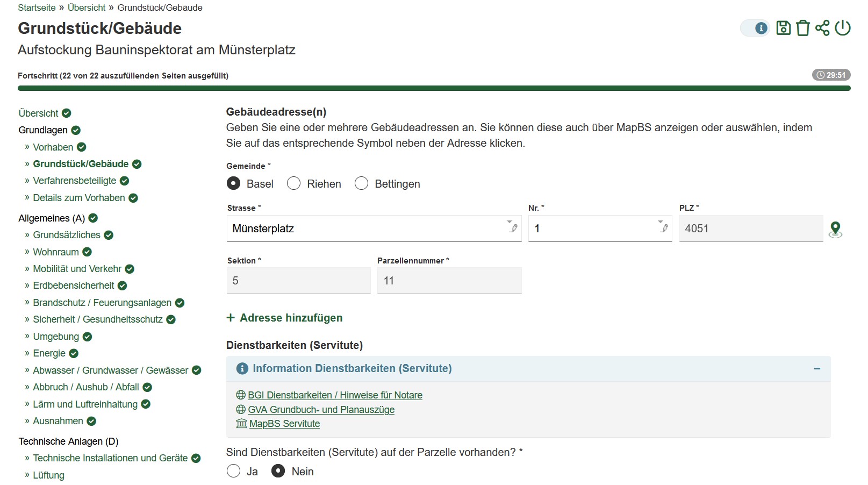The image size is (868, 485).
Task: Click the plus icon before Adresse hinzufügen
Action: 231,318
